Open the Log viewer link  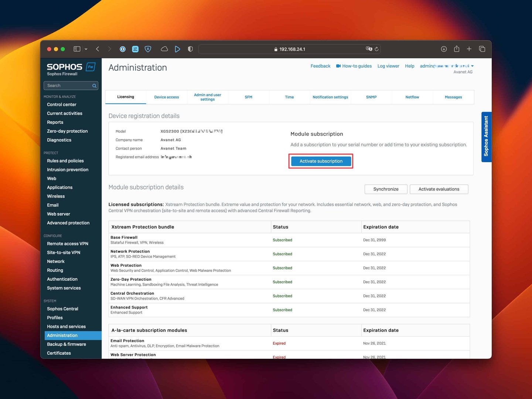tap(388, 66)
